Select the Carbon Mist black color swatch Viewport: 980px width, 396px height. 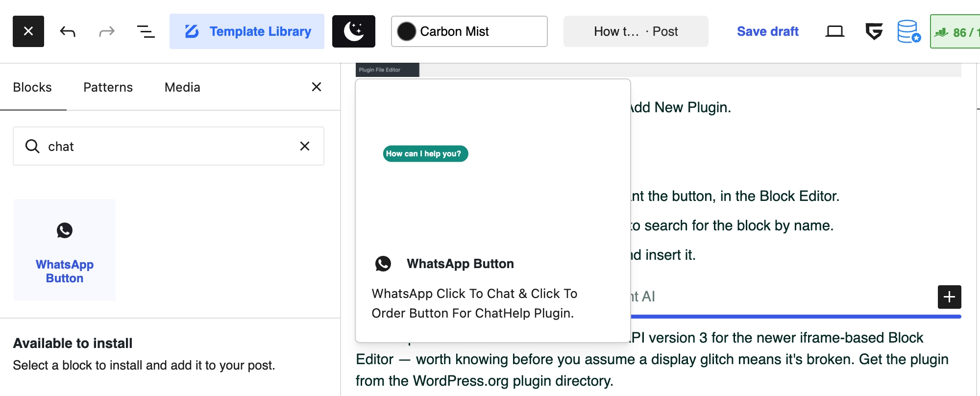[x=407, y=31]
